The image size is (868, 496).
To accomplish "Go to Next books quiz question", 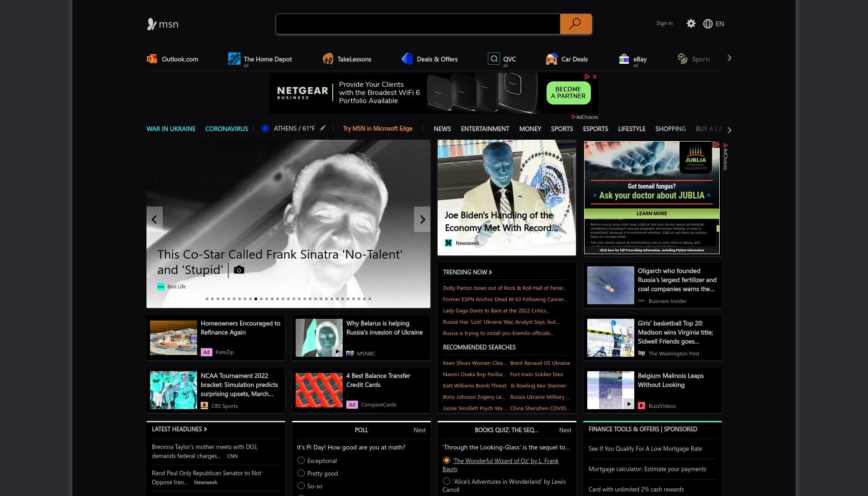I will pos(565,430).
